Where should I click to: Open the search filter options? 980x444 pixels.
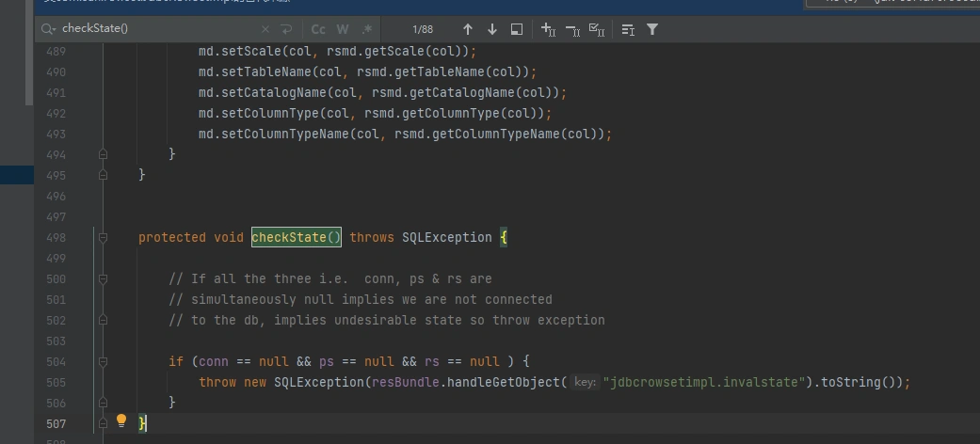click(x=651, y=29)
